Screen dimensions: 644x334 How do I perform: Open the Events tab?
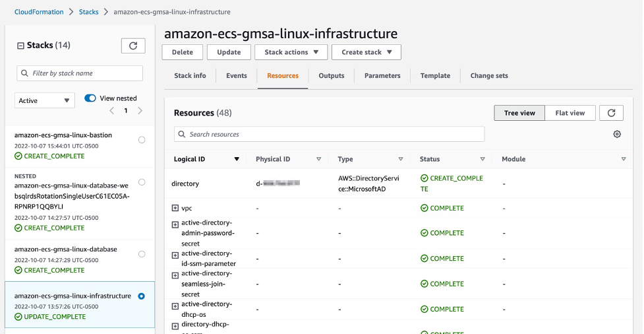point(237,76)
